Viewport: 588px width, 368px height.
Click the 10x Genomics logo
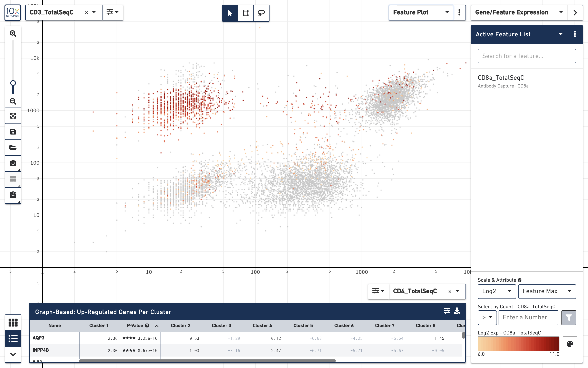[x=13, y=12]
